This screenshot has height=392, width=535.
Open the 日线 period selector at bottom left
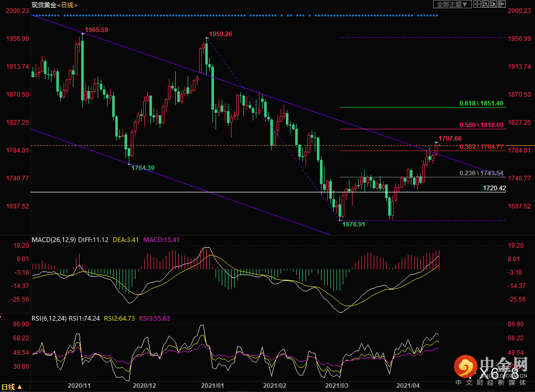click(11, 387)
